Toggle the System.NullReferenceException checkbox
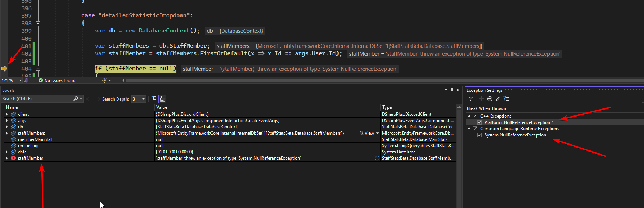The width and height of the screenshot is (644, 208). click(480, 135)
